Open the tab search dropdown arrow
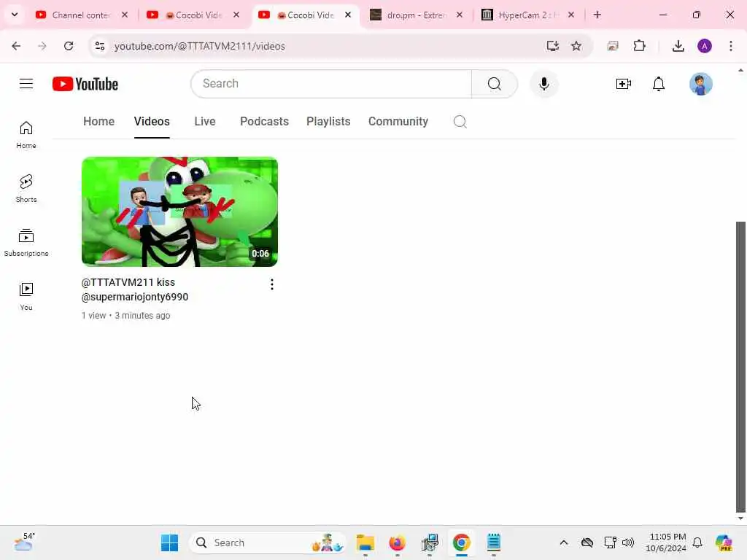The height and width of the screenshot is (560, 747). tap(15, 15)
